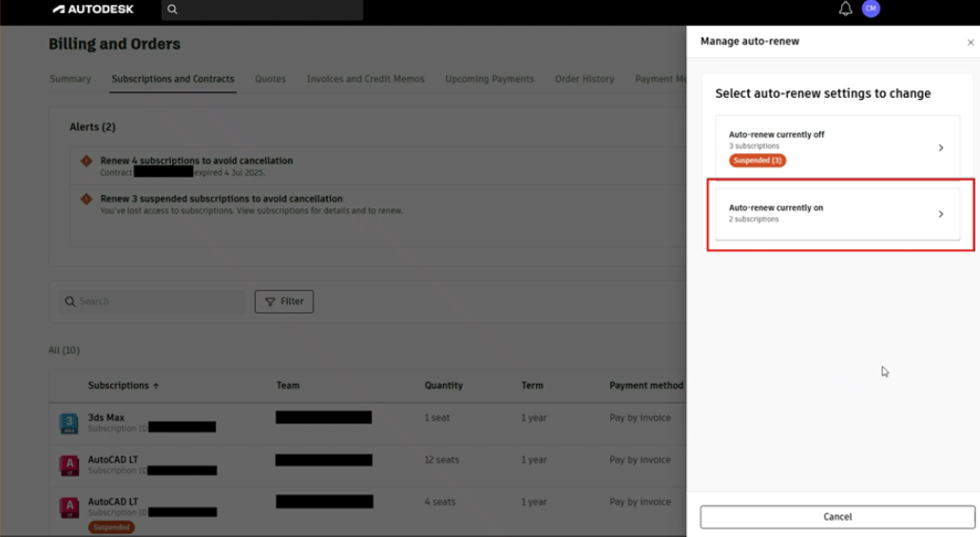Open Invoices and Credit Memos tab
Image resolution: width=980 pixels, height=537 pixels.
(x=365, y=79)
